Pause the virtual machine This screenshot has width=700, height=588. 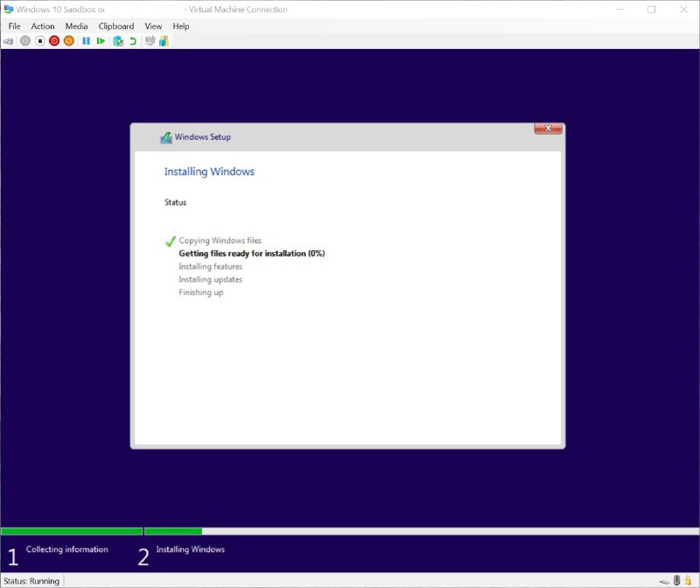(x=86, y=41)
